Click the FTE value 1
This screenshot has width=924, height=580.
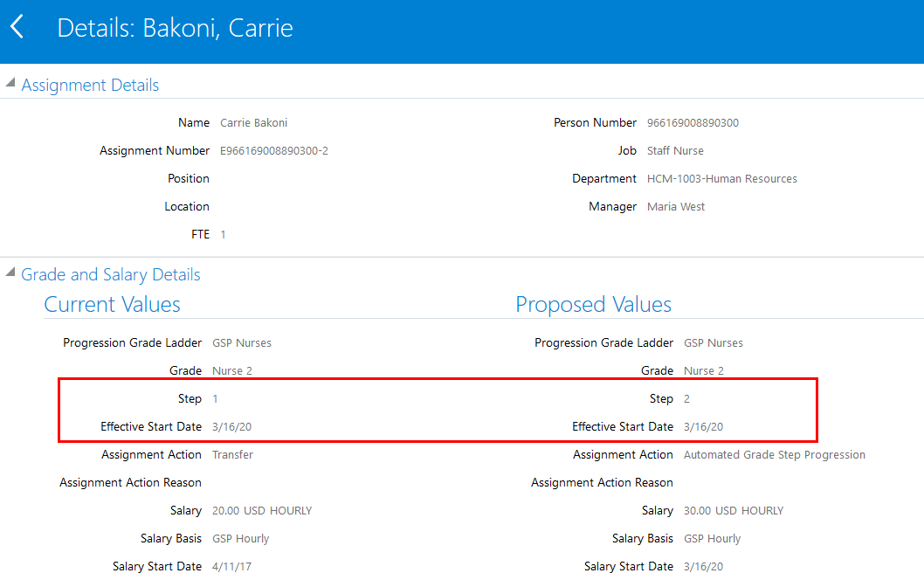tap(223, 234)
